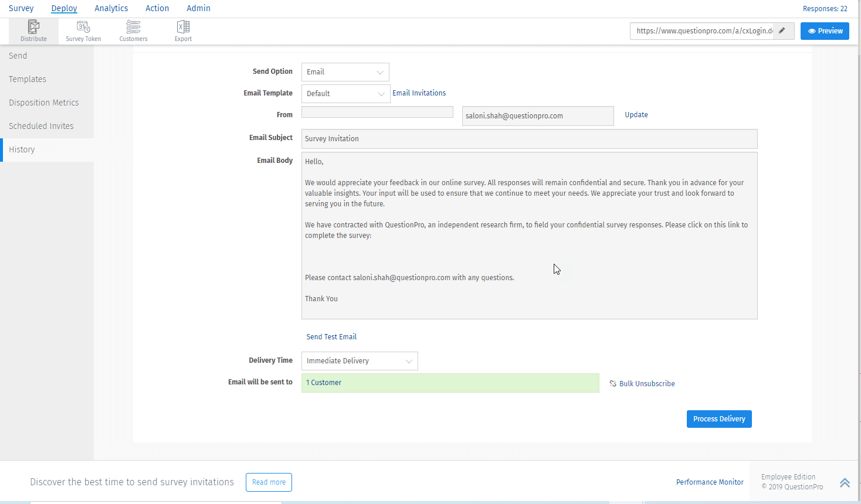861x504 pixels.
Task: Expand the Delivery Time dropdown
Action: 359,361
